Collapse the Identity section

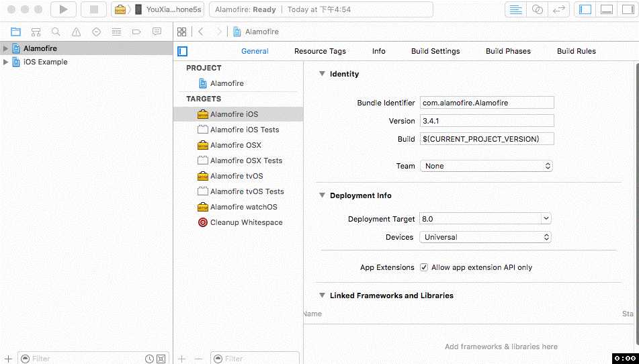point(322,74)
